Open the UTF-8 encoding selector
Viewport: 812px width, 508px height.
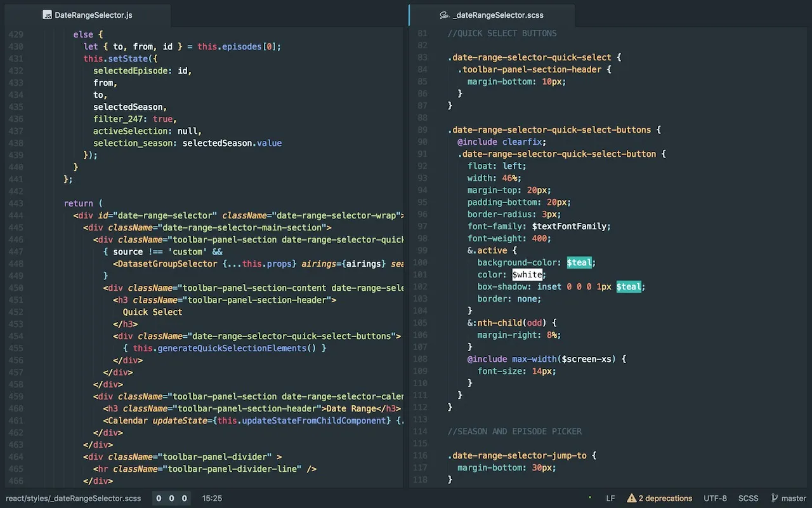click(x=715, y=498)
